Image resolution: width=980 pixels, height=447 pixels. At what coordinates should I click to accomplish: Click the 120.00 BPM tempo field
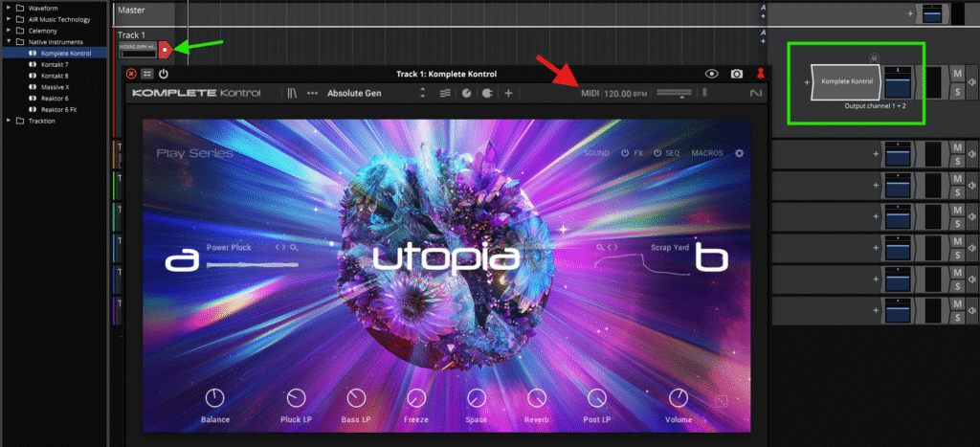(626, 93)
